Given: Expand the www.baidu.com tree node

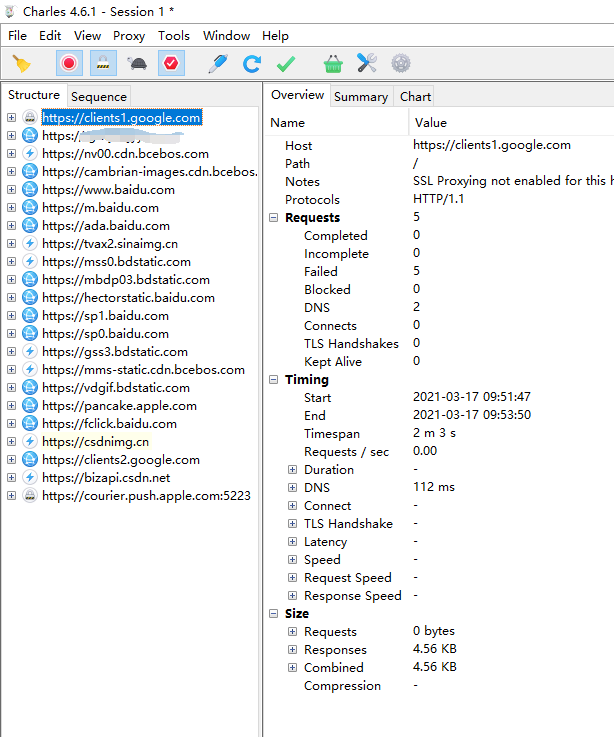Looking at the screenshot, I should 12,189.
